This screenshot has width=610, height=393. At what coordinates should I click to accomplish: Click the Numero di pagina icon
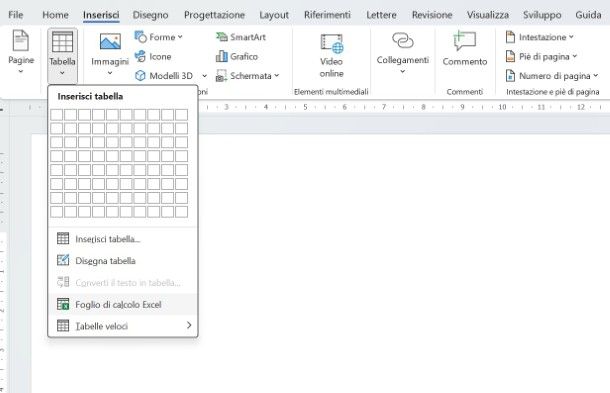pyautogui.click(x=510, y=75)
